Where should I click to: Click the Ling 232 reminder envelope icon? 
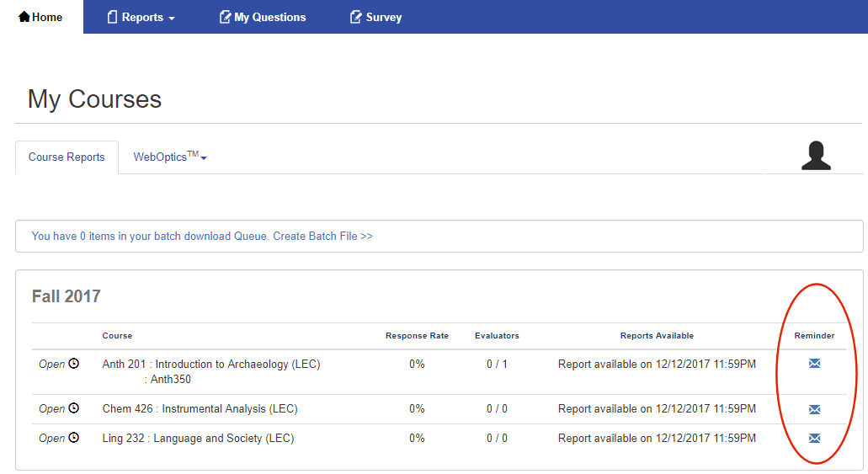(814, 438)
